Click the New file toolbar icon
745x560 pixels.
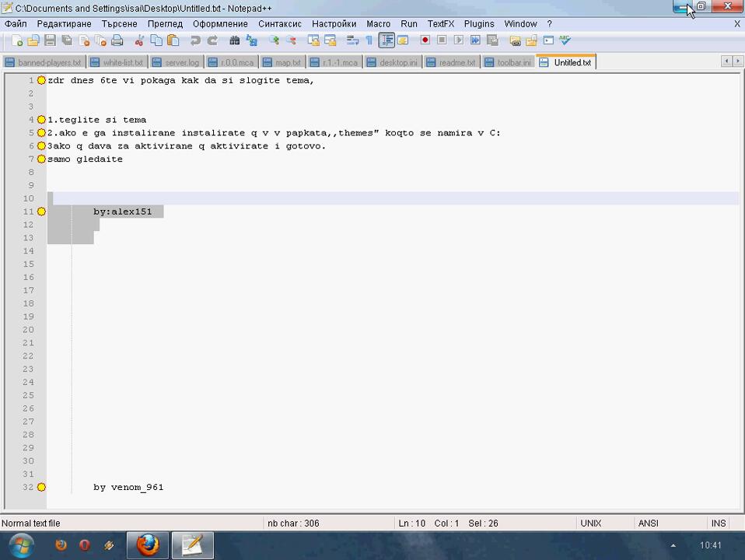(16, 40)
